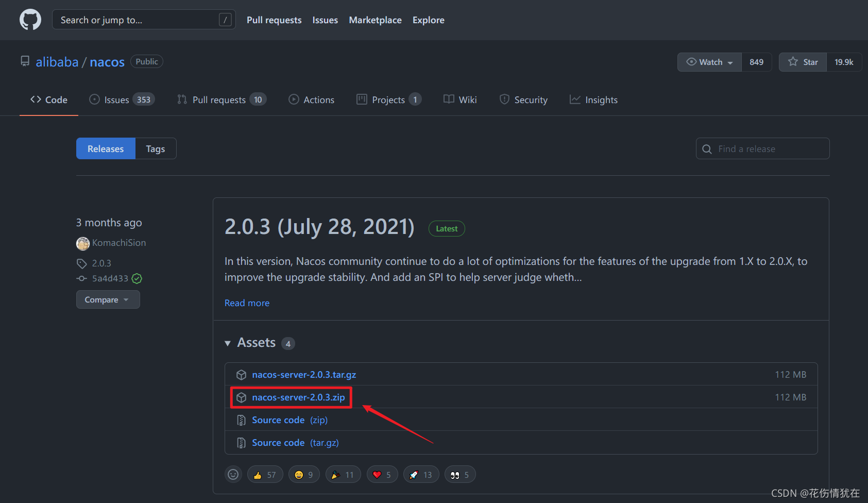This screenshot has height=503, width=868.
Task: Select the Releases tab button
Action: pyautogui.click(x=106, y=148)
